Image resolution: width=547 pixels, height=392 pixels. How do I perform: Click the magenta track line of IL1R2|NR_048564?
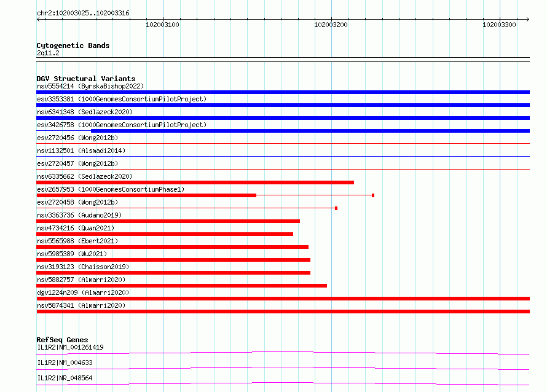[x=283, y=383]
